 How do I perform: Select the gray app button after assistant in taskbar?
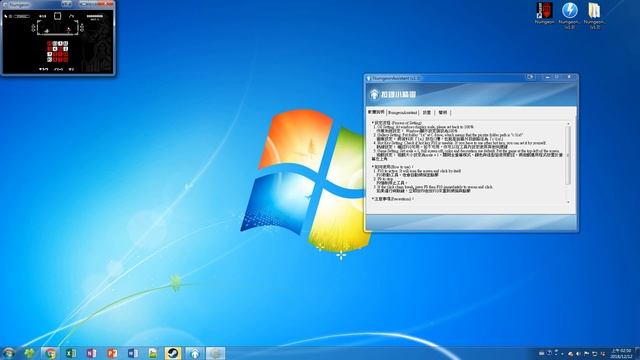point(216,353)
